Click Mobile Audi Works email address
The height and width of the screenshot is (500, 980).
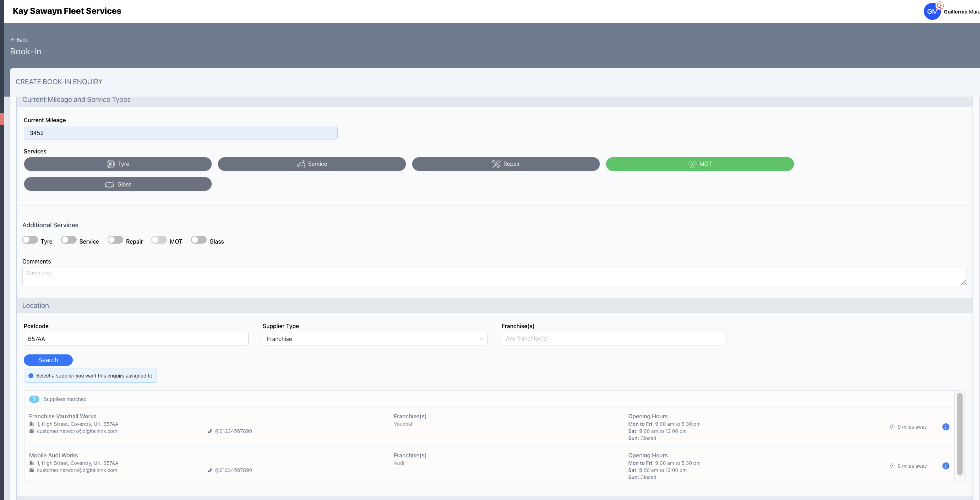coord(77,470)
